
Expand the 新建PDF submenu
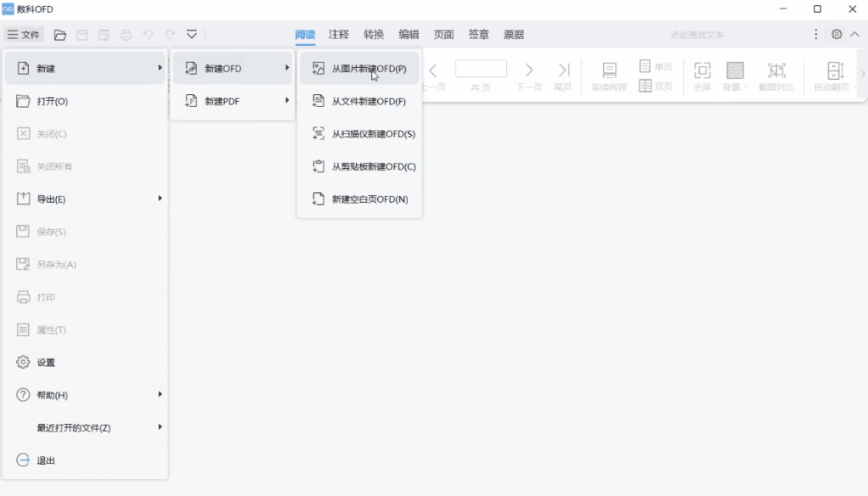tap(231, 101)
